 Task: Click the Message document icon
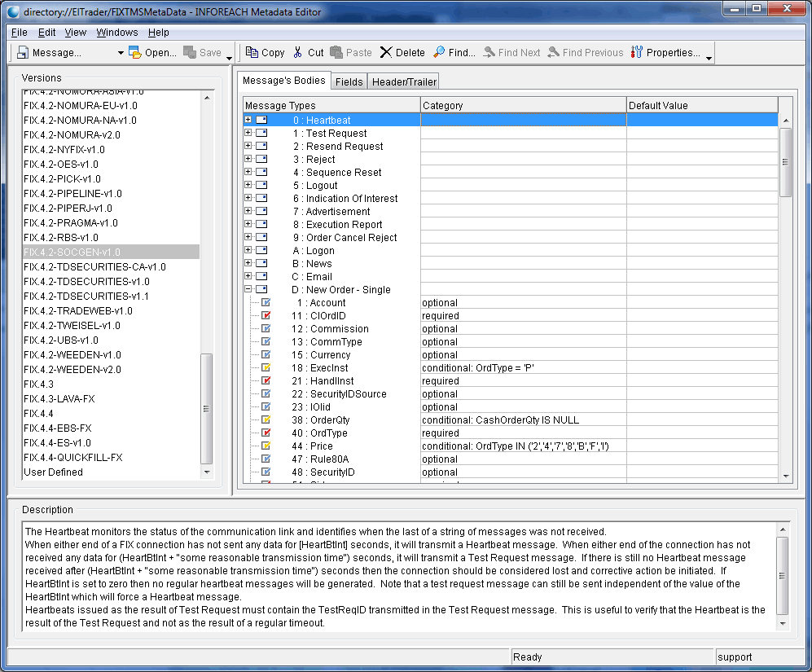click(x=23, y=52)
